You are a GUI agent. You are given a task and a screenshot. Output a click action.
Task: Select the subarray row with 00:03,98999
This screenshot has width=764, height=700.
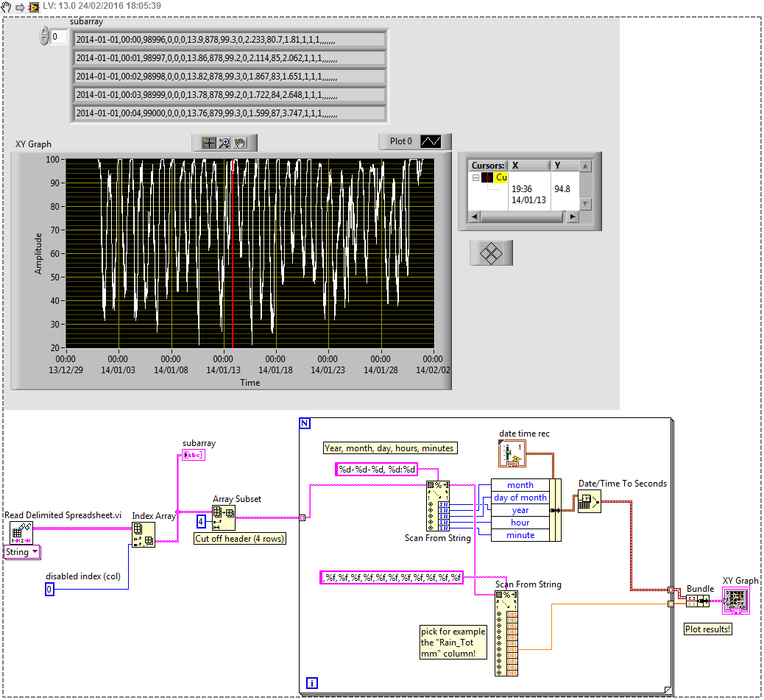click(230, 95)
